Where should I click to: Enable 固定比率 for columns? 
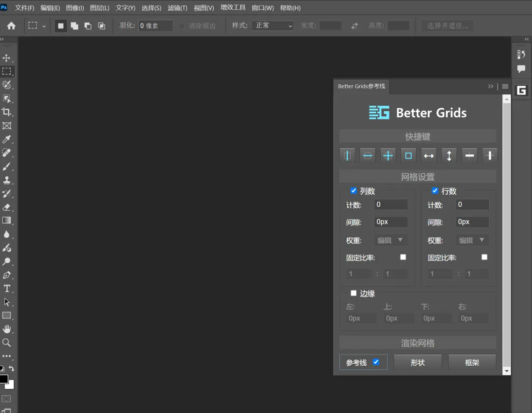(403, 257)
